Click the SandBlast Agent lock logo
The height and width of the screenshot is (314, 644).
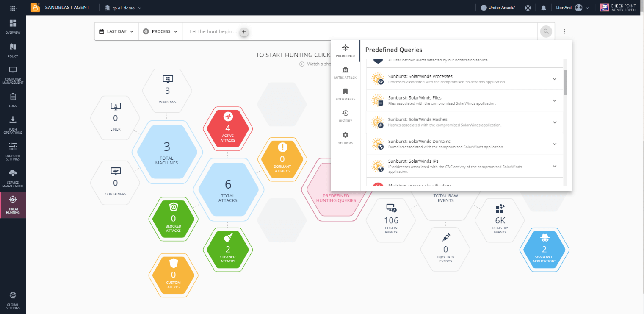[x=36, y=8]
